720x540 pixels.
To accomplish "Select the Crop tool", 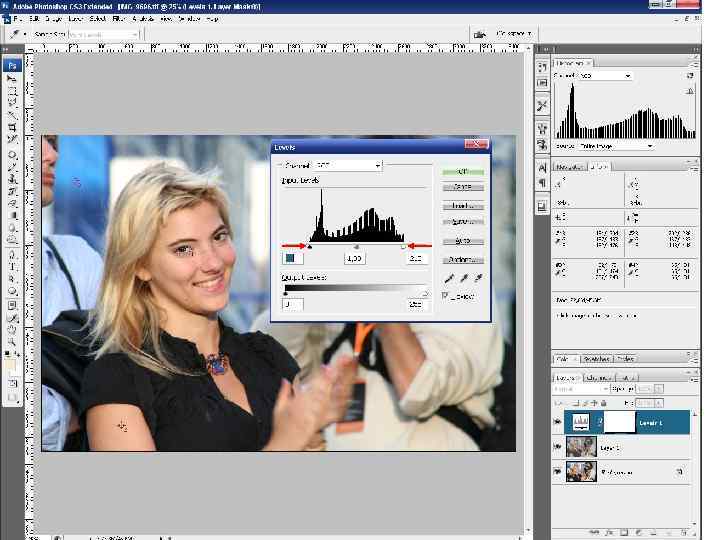I will [12, 127].
